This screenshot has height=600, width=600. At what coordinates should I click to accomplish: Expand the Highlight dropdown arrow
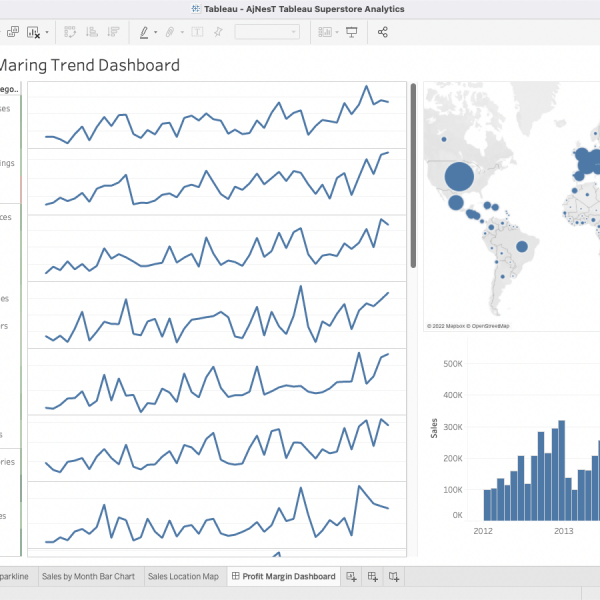(x=156, y=33)
